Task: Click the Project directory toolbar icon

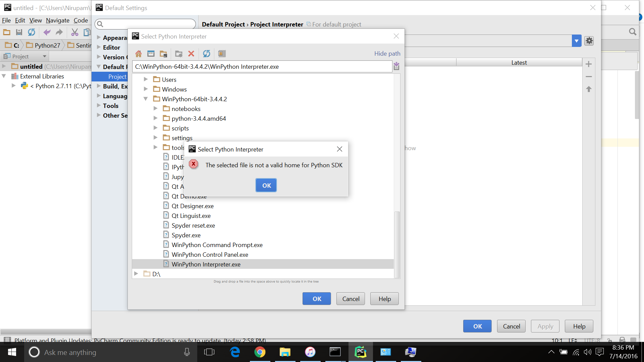Action: click(x=163, y=54)
